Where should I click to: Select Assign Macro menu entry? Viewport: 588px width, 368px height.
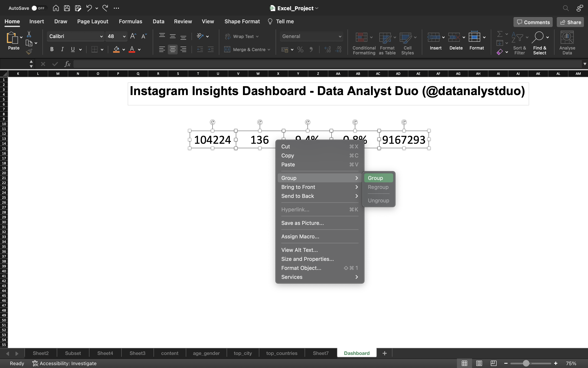click(x=320, y=237)
